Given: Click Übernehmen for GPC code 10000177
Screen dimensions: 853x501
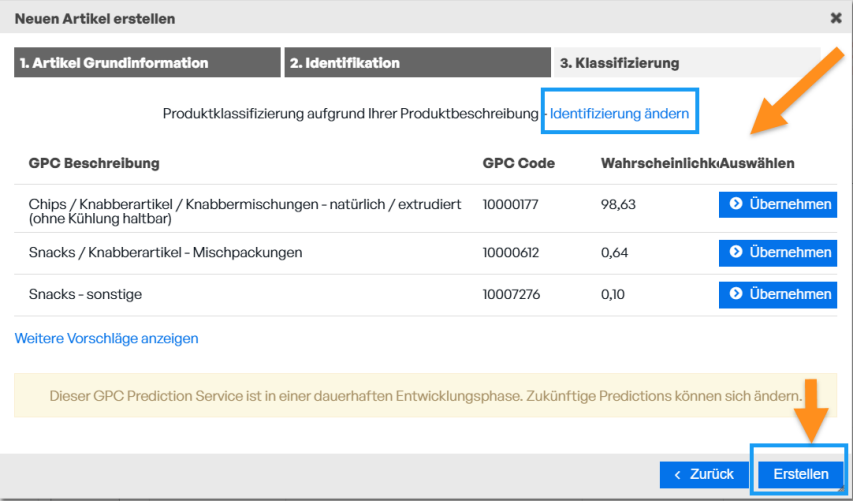Looking at the screenshot, I should [777, 205].
